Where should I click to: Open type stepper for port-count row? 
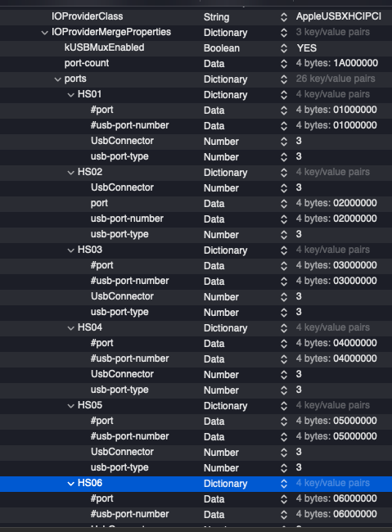[x=284, y=64]
